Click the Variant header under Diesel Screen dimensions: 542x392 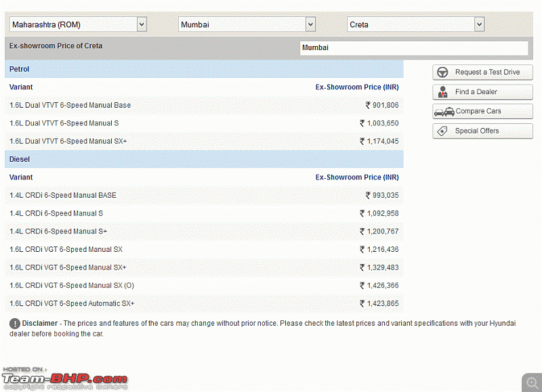coord(21,177)
